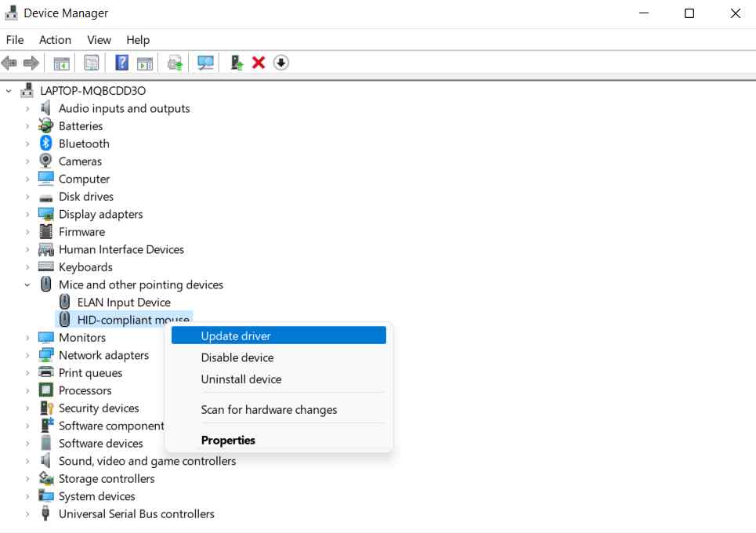Click Scan for hardware changes monitor icon
The image size is (756, 533).
click(205, 63)
